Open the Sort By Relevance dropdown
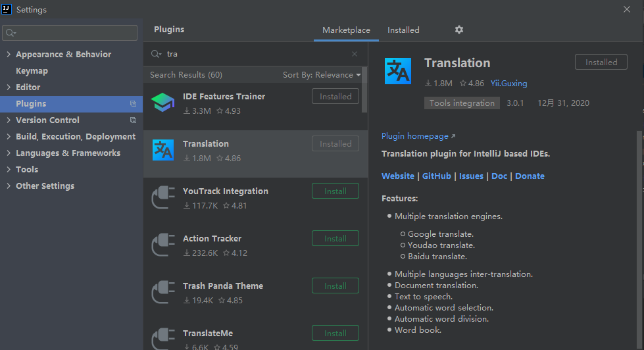644x350 pixels. (322, 75)
